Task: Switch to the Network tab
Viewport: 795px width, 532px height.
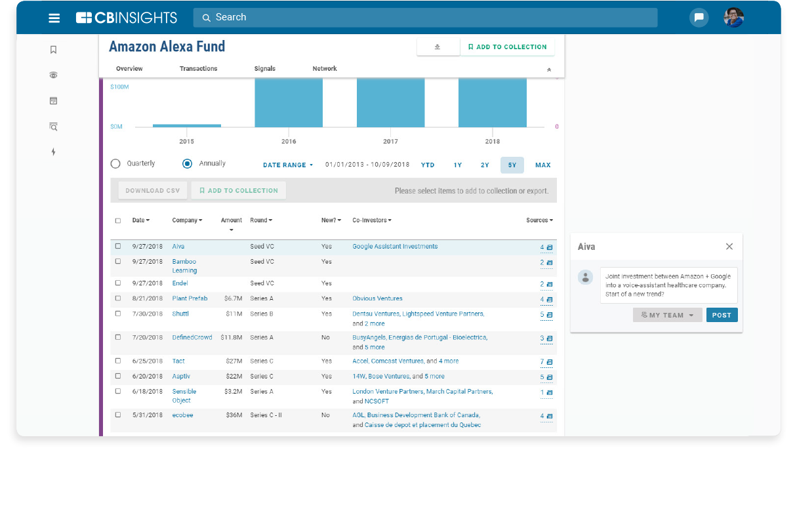Action: pyautogui.click(x=325, y=68)
